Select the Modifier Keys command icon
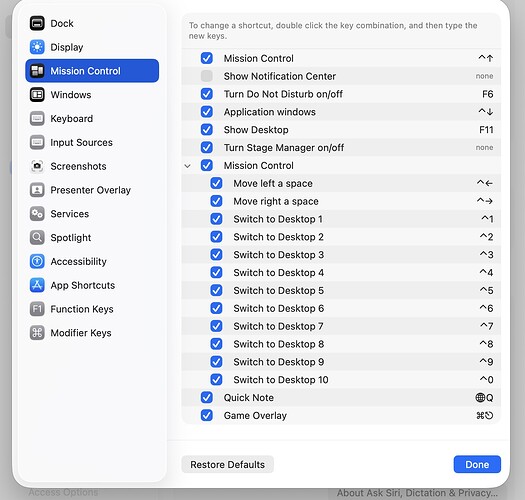525x500 pixels. [37, 333]
